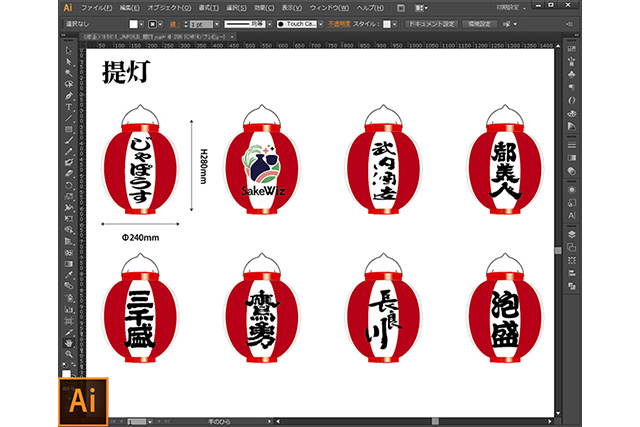Screen dimensions: 640x427
Task: Open the ファイル(F) menu
Action: click(x=95, y=6)
